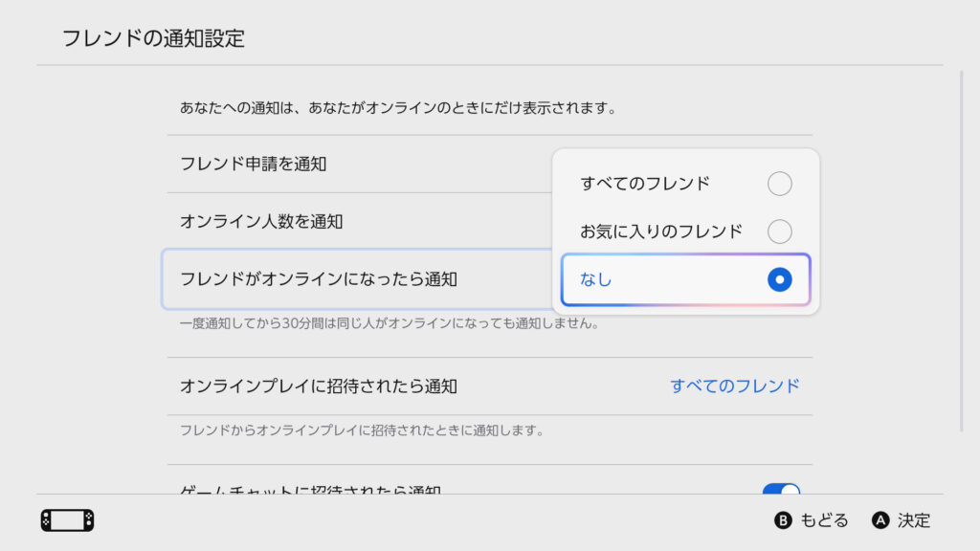Open the すべてのフレンド dropdown for オンラインプレイ招待
The height and width of the screenshot is (551, 980).
coord(734,386)
